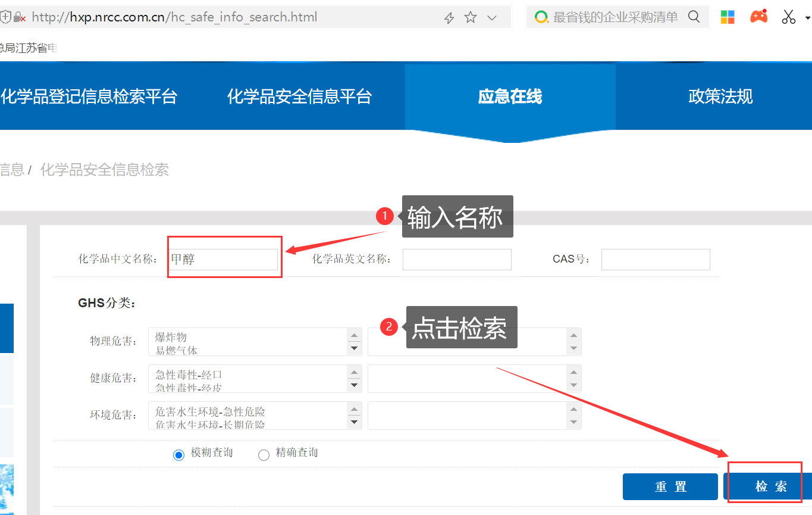Screen dimensions: 812x515
Task: Click the lightning icon in the address bar
Action: [449, 17]
